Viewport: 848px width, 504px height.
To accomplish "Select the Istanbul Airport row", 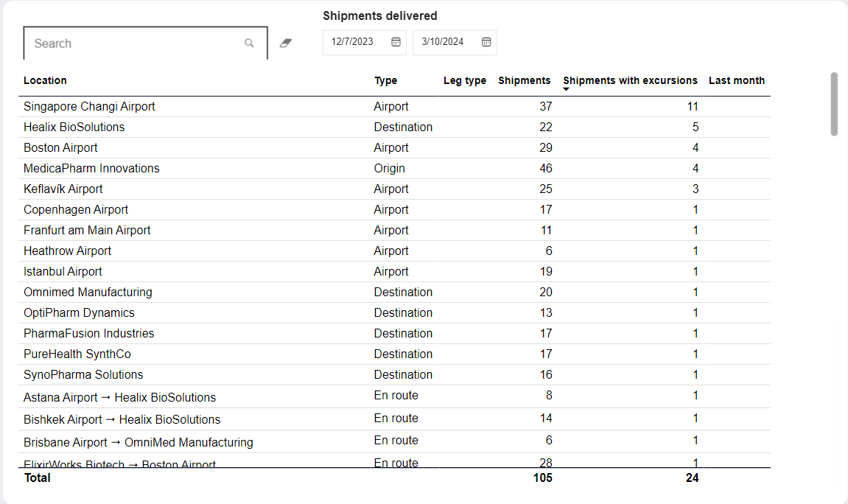I will [x=394, y=271].
